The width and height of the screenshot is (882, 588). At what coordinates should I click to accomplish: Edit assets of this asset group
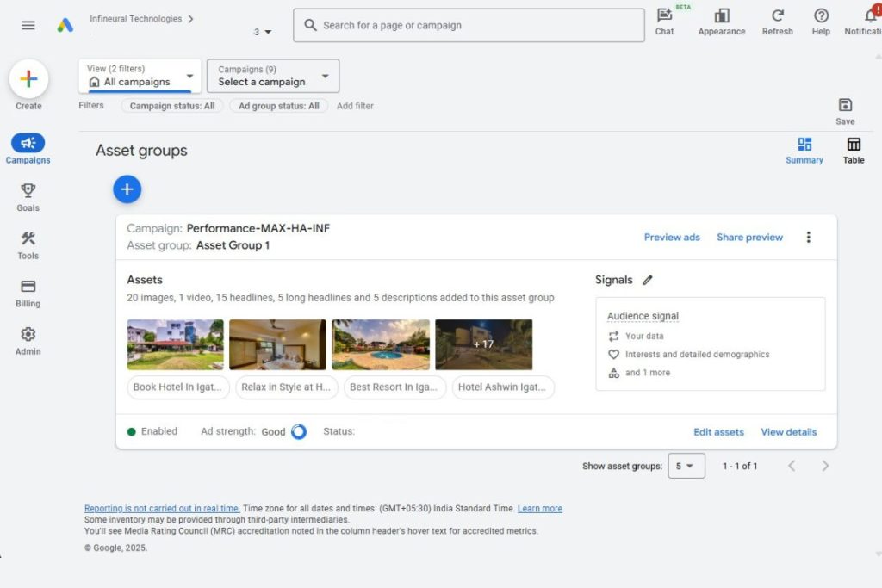pyautogui.click(x=718, y=431)
